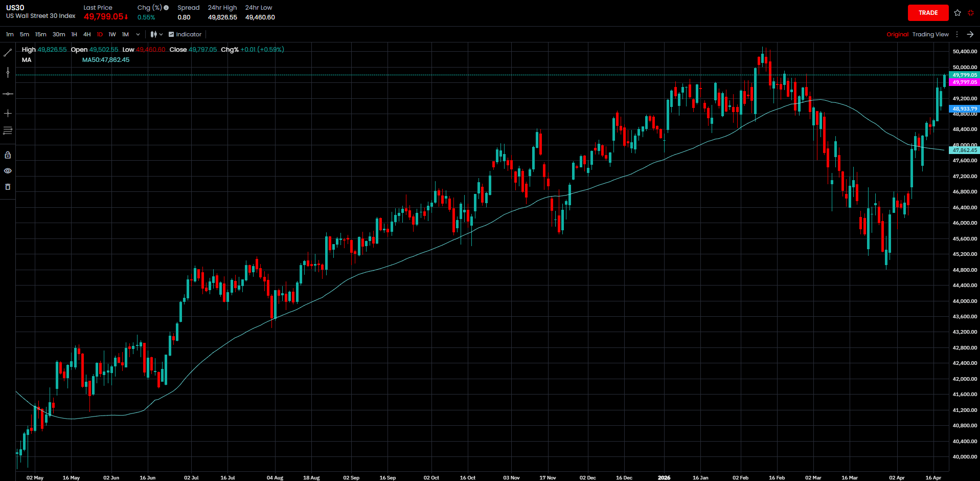The height and width of the screenshot is (481, 980).
Task: Select the 4H timeframe
Action: tap(87, 34)
